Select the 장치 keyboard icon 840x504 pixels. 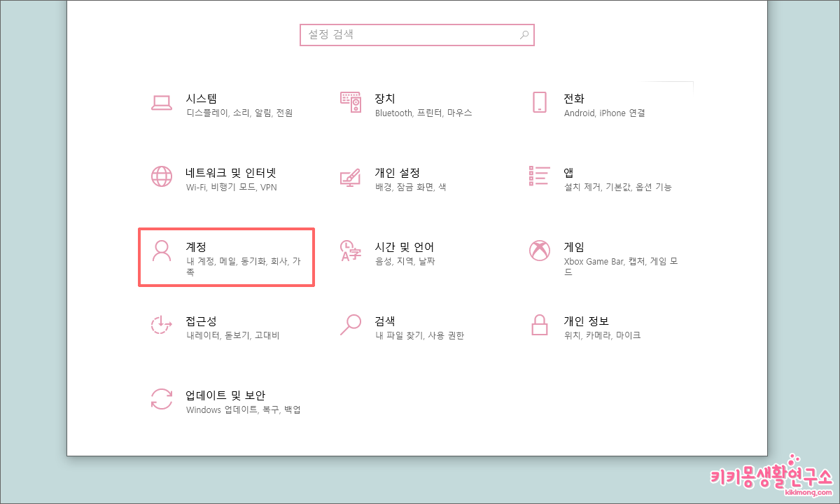pyautogui.click(x=350, y=102)
